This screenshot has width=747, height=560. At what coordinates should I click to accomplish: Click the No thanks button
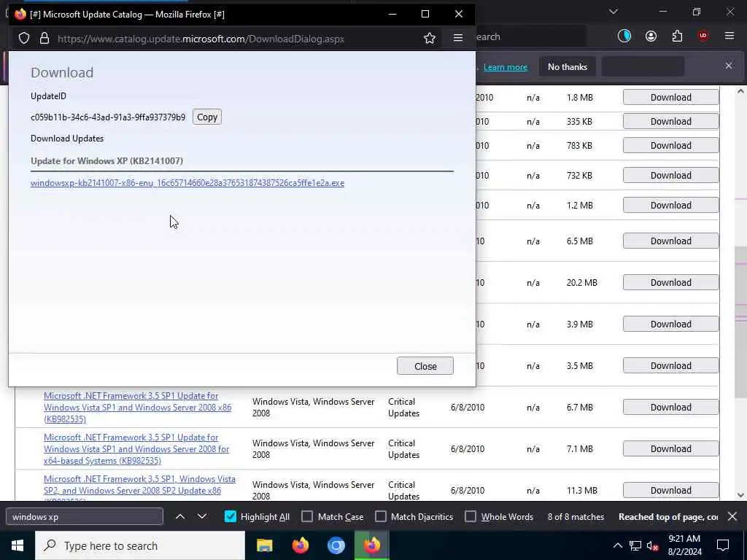pos(568,66)
